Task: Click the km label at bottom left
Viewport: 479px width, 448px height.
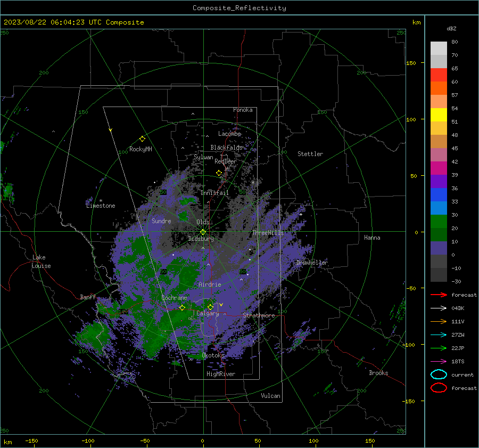Action: coord(7,442)
